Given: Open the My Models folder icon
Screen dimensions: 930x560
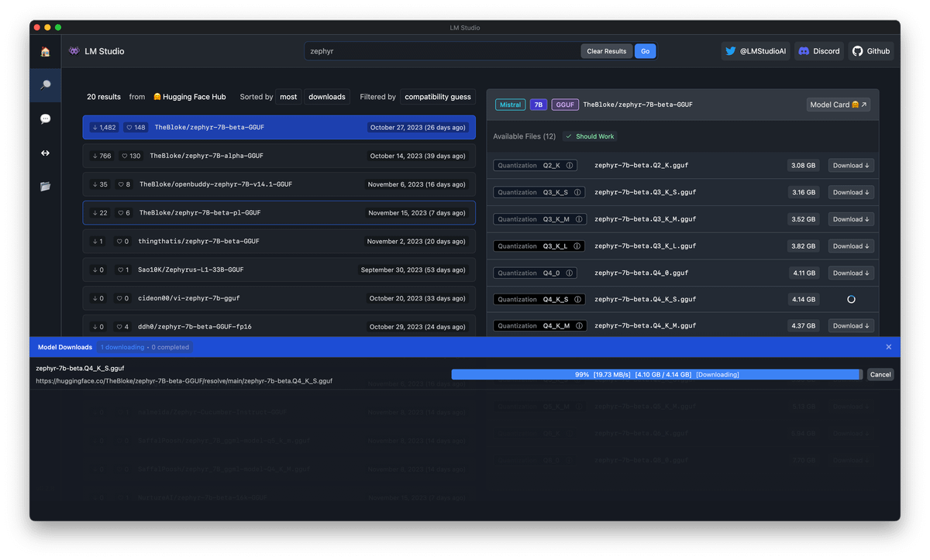Looking at the screenshot, I should click(x=45, y=186).
